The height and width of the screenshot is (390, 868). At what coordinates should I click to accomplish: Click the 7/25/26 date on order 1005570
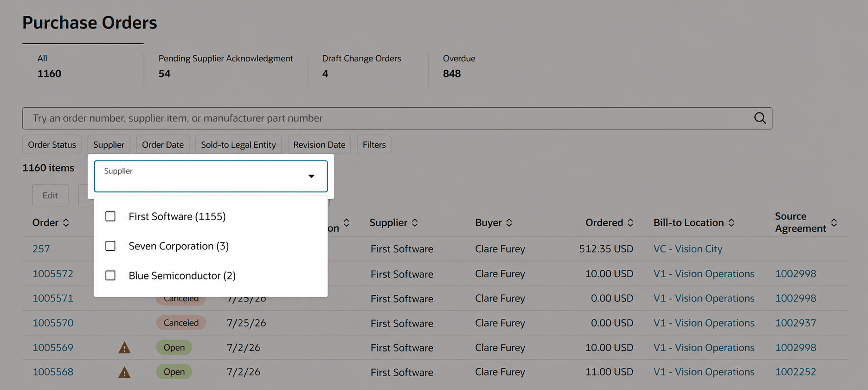click(x=246, y=323)
